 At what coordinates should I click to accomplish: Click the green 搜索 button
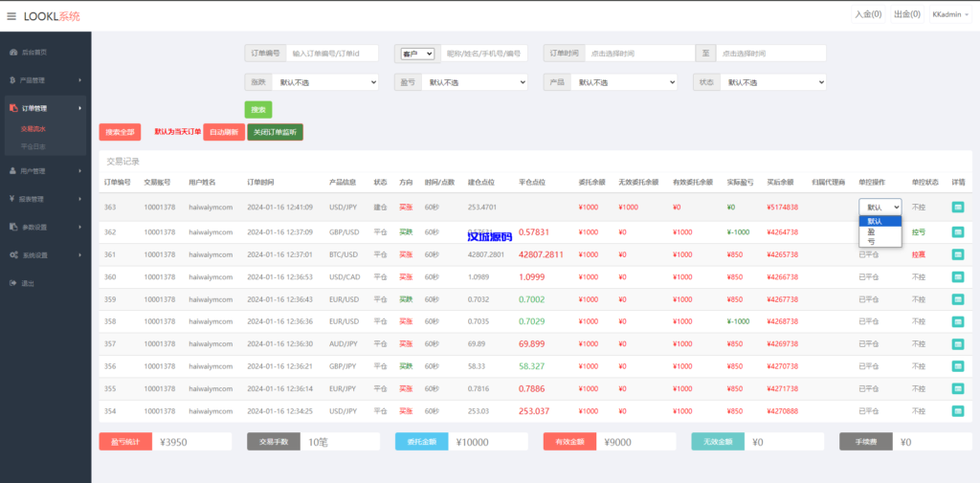(258, 110)
